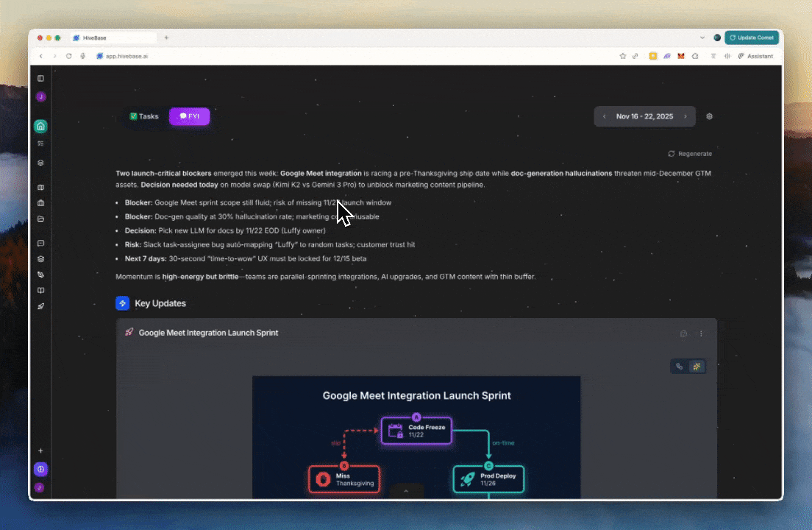Select the FYI tab
This screenshot has width=812, height=530.
[x=189, y=116]
